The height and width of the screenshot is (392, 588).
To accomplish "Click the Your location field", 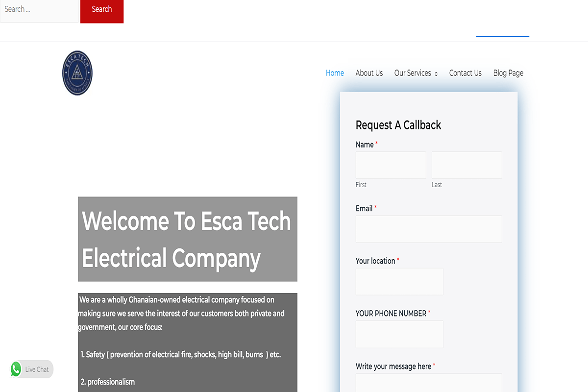I will tap(399, 281).
